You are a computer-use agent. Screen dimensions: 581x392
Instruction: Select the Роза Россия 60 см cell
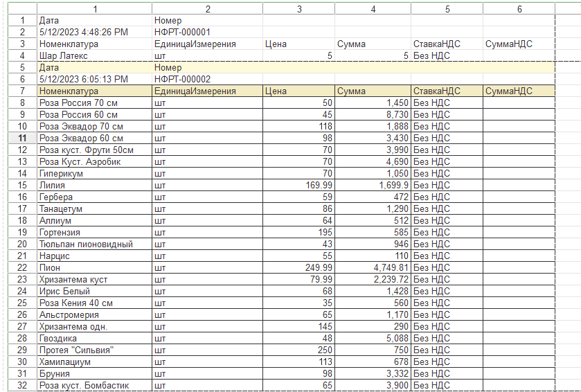click(x=94, y=115)
